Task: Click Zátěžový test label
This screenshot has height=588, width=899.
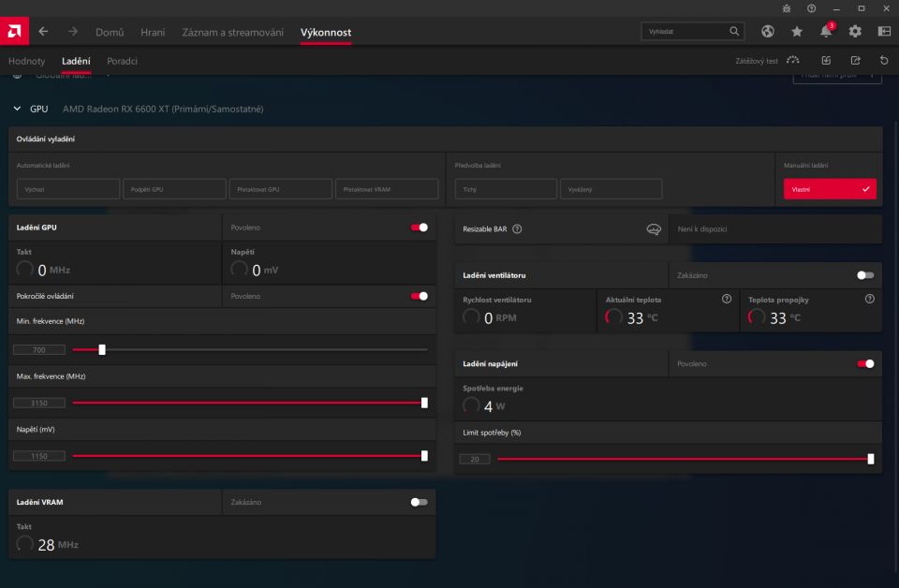Action: click(757, 61)
